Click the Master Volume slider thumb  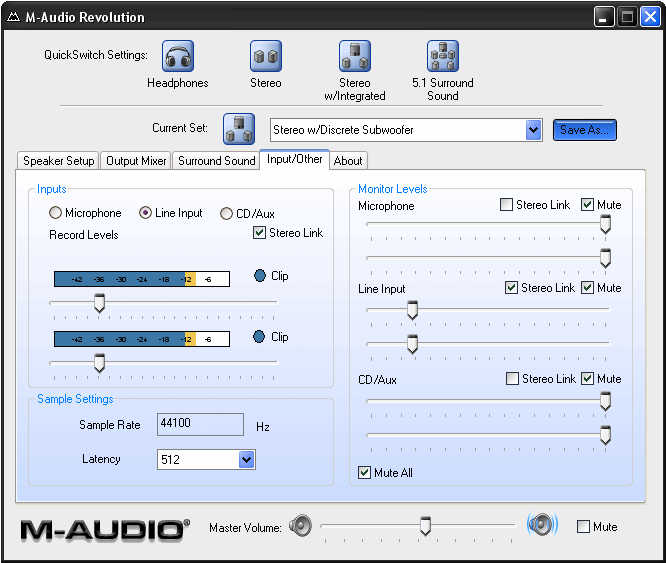425,526
